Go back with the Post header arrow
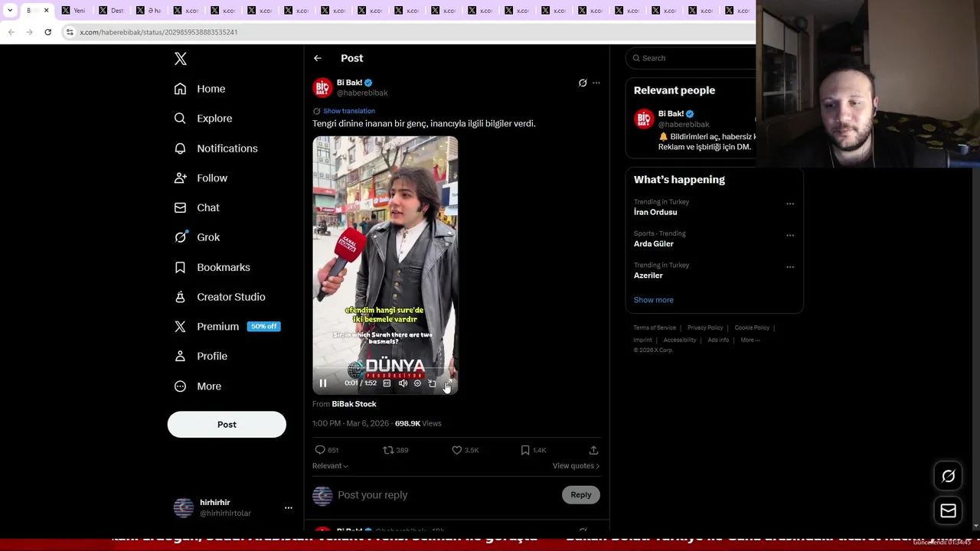This screenshot has height=551, width=980. [x=317, y=58]
